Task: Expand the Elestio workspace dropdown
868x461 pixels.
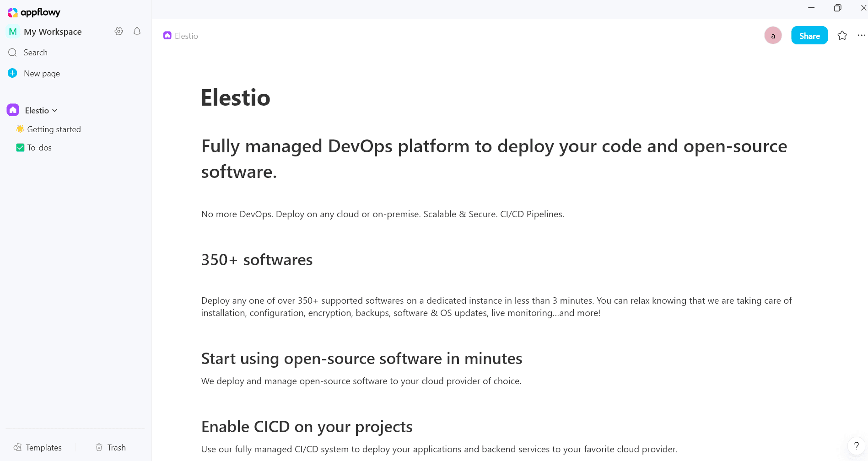Action: click(x=55, y=110)
